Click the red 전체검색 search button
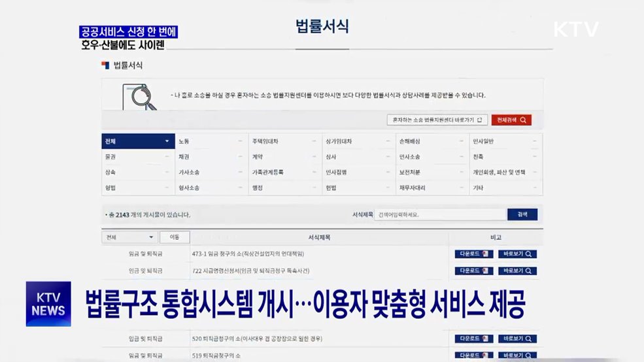Image resolution: width=644 pixels, height=362 pixels. click(511, 120)
